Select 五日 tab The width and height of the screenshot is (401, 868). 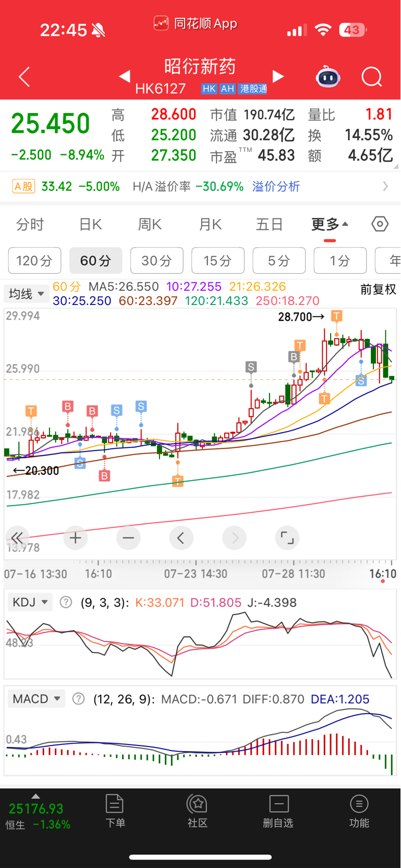click(270, 225)
